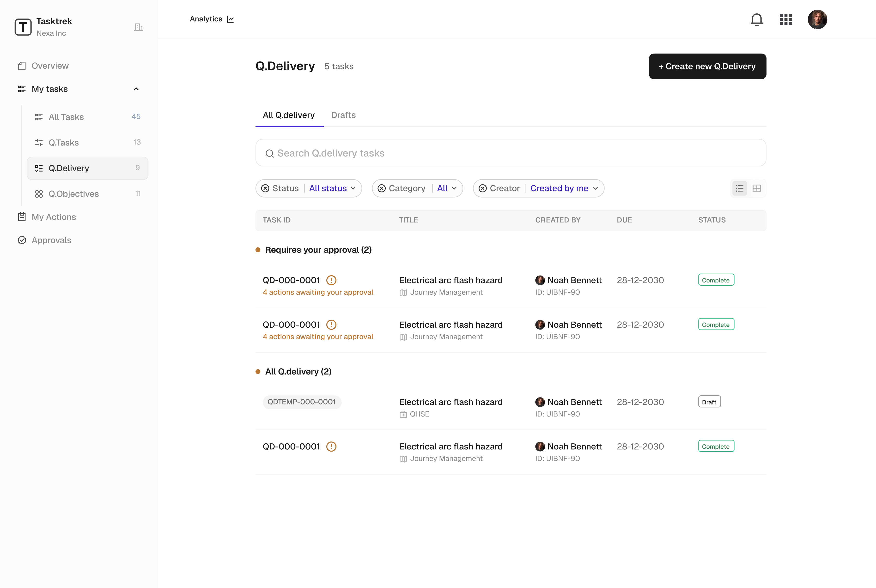876x588 pixels.
Task: Open My Actions in the sidebar
Action: tap(47, 217)
